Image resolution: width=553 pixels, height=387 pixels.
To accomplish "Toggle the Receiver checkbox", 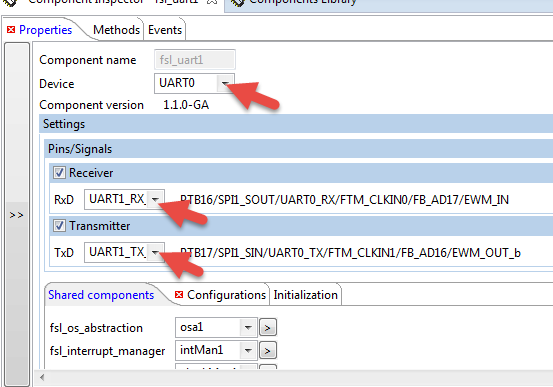I will pyautogui.click(x=59, y=173).
